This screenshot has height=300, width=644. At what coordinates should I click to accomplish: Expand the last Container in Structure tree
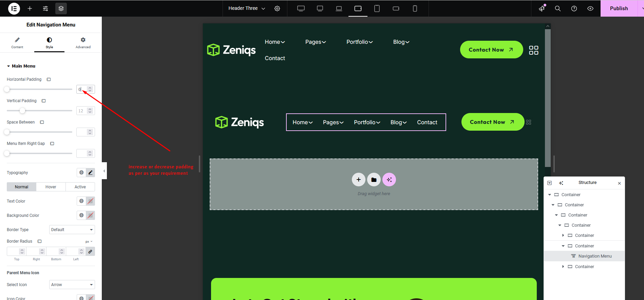tap(563, 267)
